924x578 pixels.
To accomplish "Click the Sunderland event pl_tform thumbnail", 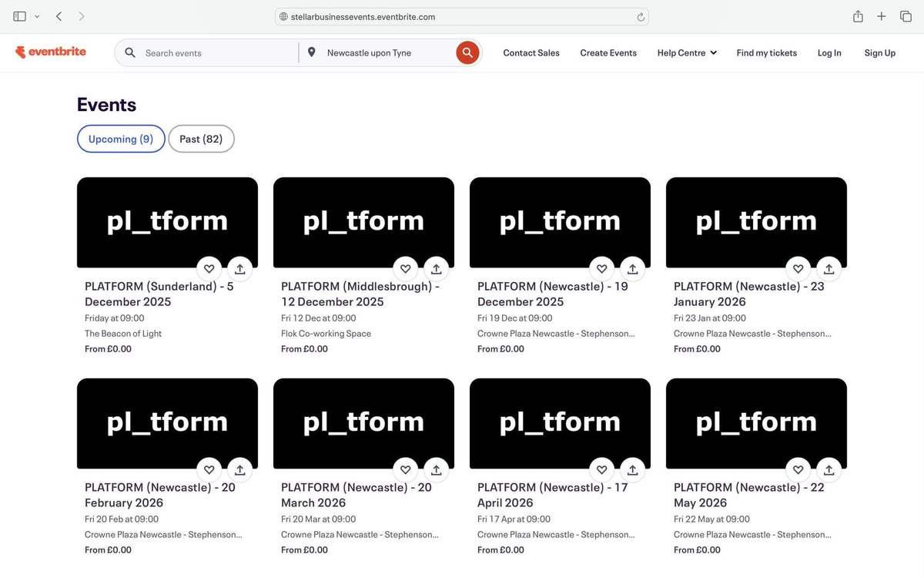I will pos(167,222).
